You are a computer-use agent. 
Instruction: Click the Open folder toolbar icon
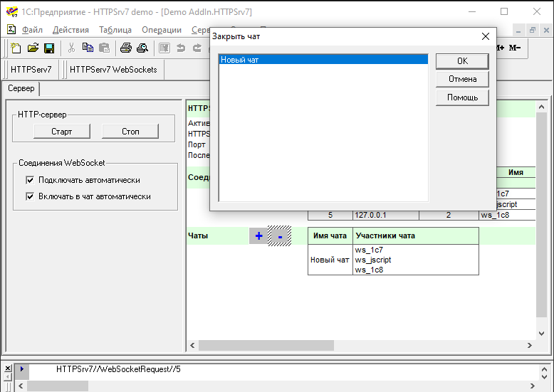coord(33,48)
